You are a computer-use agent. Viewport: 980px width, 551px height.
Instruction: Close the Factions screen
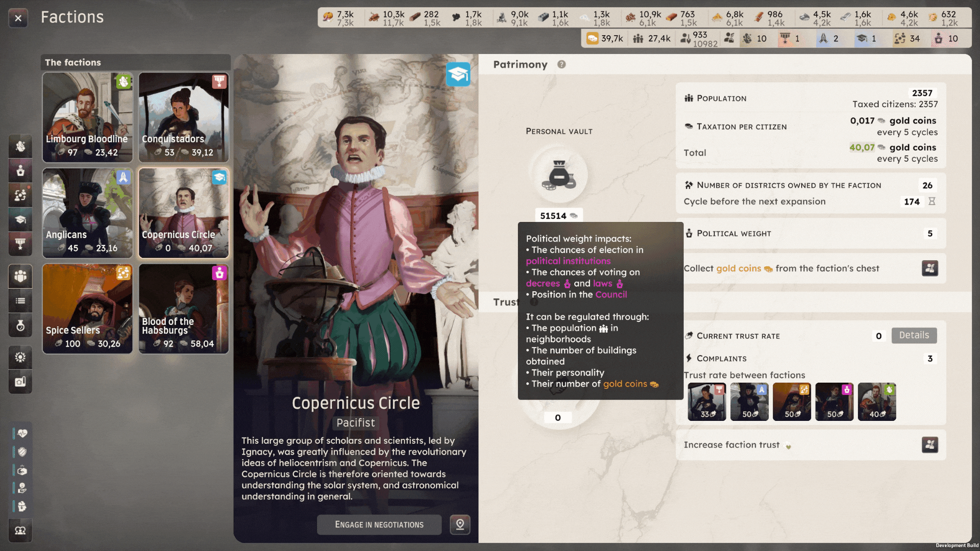point(18,19)
